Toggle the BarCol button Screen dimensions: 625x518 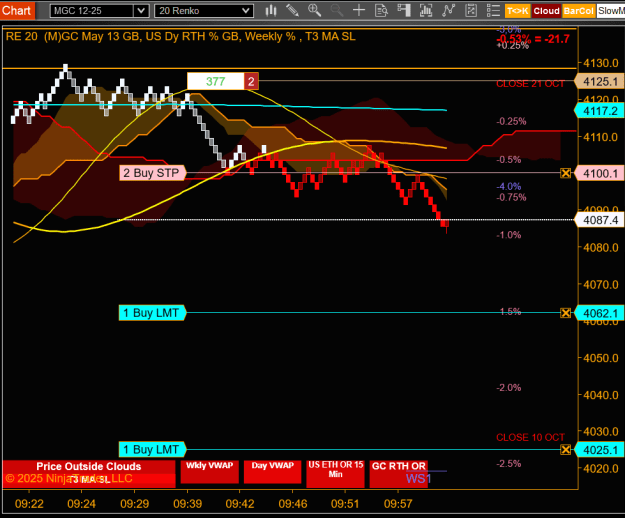578,11
